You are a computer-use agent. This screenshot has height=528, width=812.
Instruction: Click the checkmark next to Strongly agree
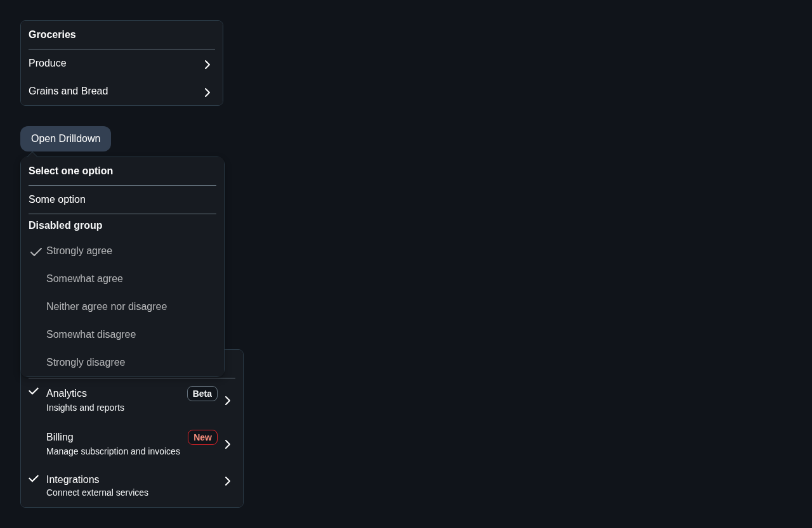[36, 252]
